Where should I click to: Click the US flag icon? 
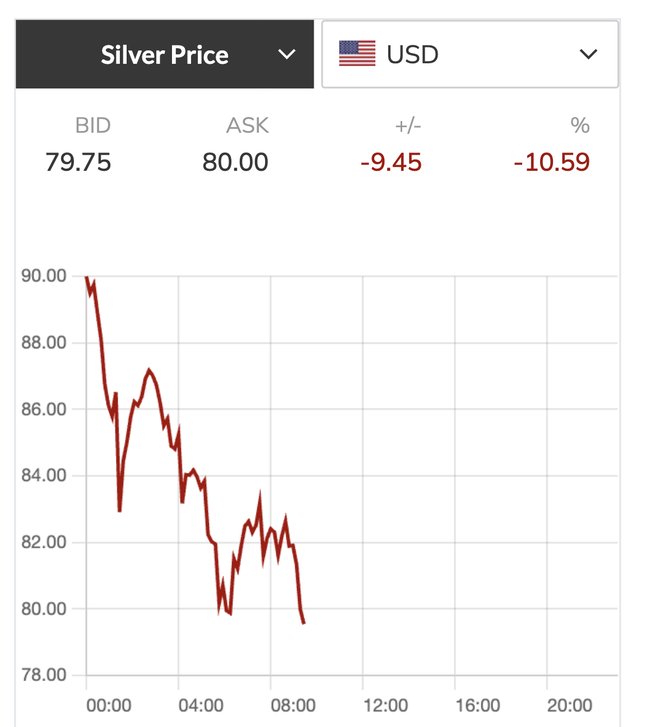click(357, 54)
